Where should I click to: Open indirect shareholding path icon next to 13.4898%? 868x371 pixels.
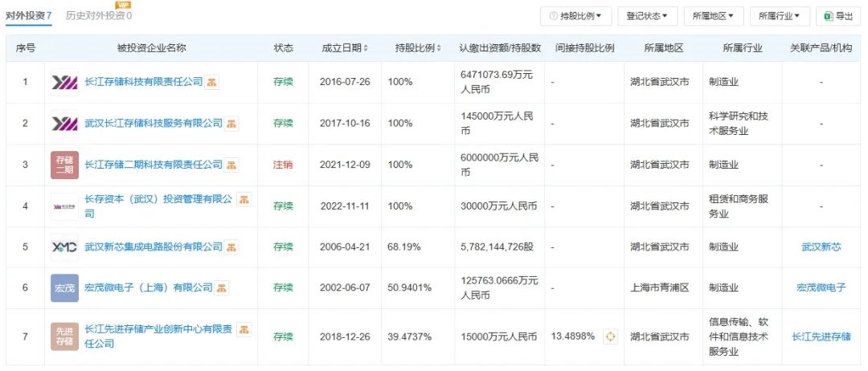[x=610, y=336]
